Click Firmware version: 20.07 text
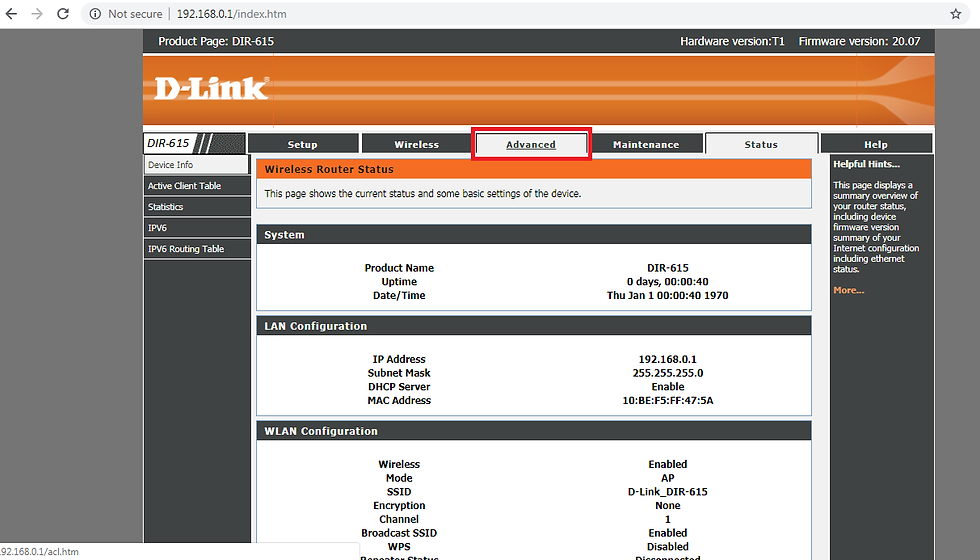The image size is (980, 560). point(859,41)
